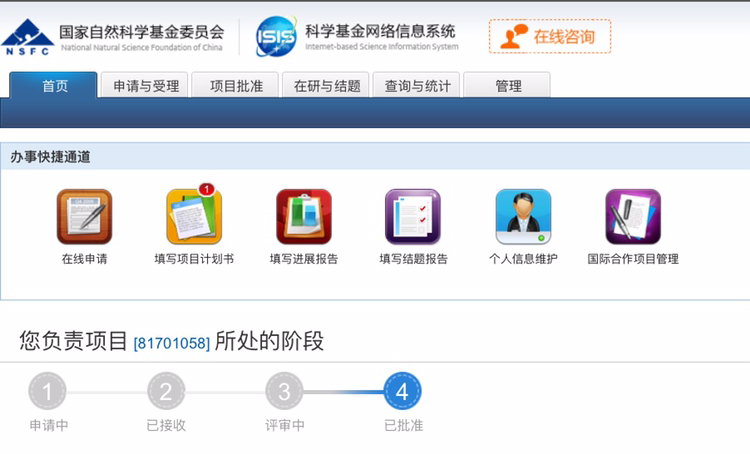This screenshot has height=454, width=750.
Task: Click the active stage 4 circle
Action: click(x=402, y=391)
